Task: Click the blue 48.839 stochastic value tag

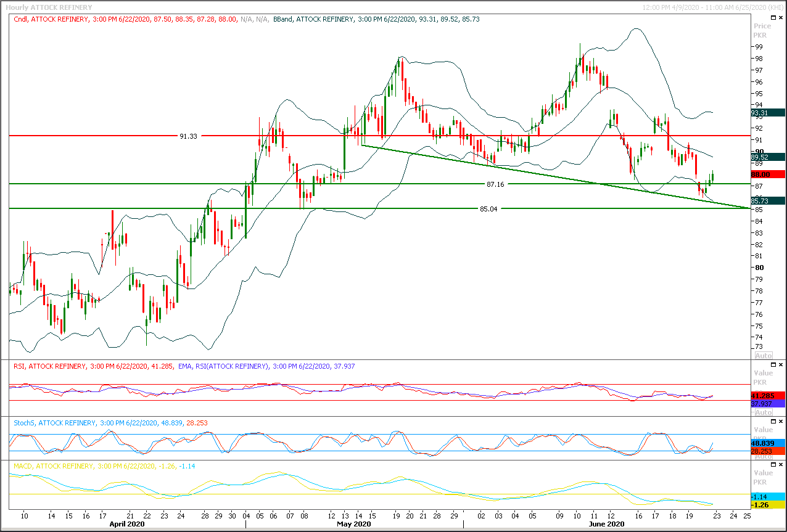Action: [x=768, y=443]
